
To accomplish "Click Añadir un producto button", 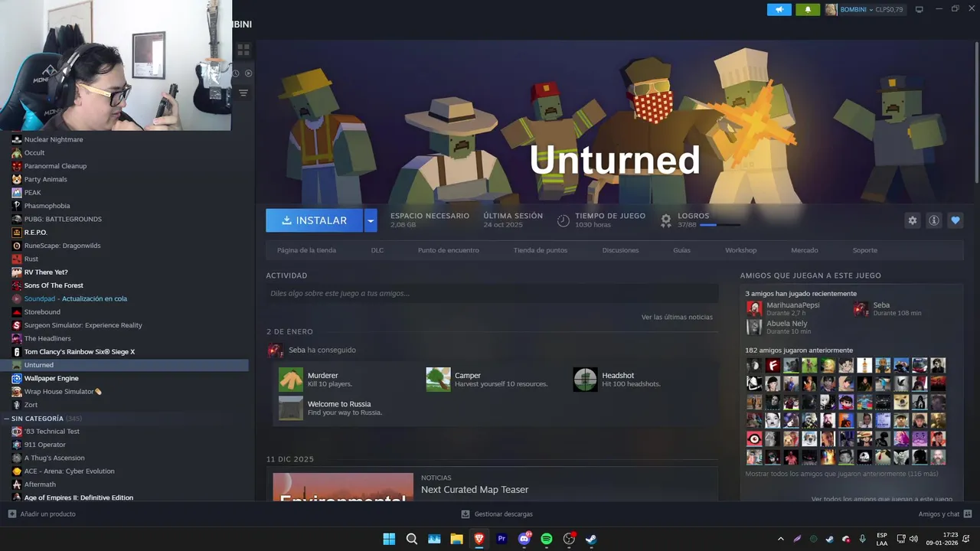I will [x=42, y=514].
